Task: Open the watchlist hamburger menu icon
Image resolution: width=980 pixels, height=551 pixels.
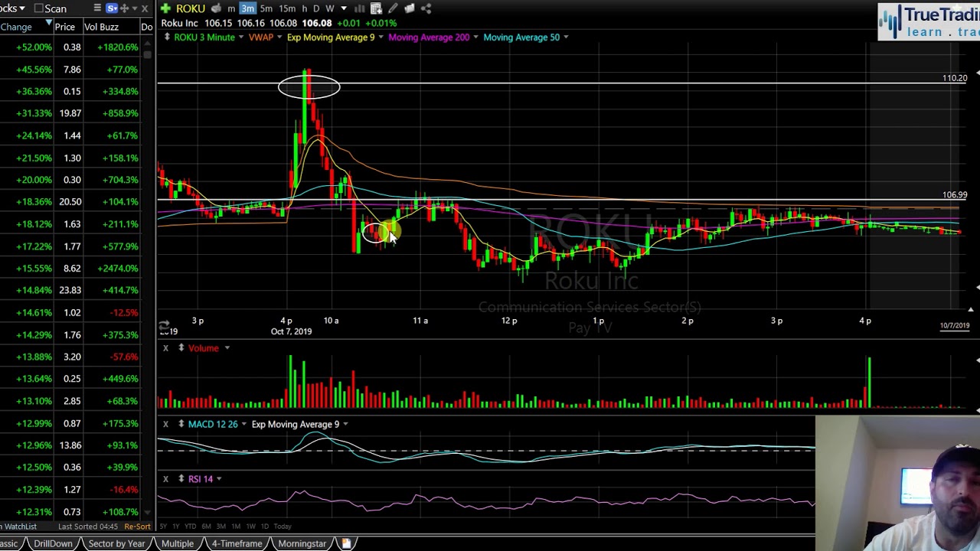Action: [x=97, y=8]
